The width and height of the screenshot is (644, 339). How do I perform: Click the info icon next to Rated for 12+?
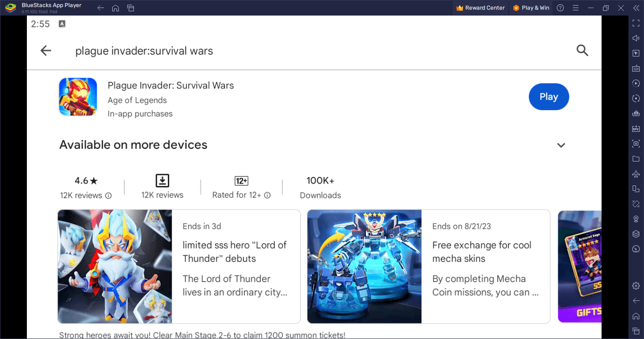267,195
